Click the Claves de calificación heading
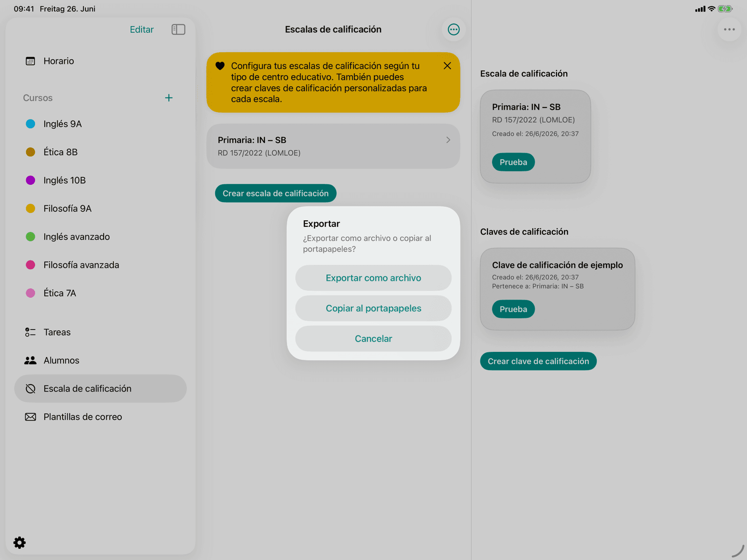 point(524,232)
